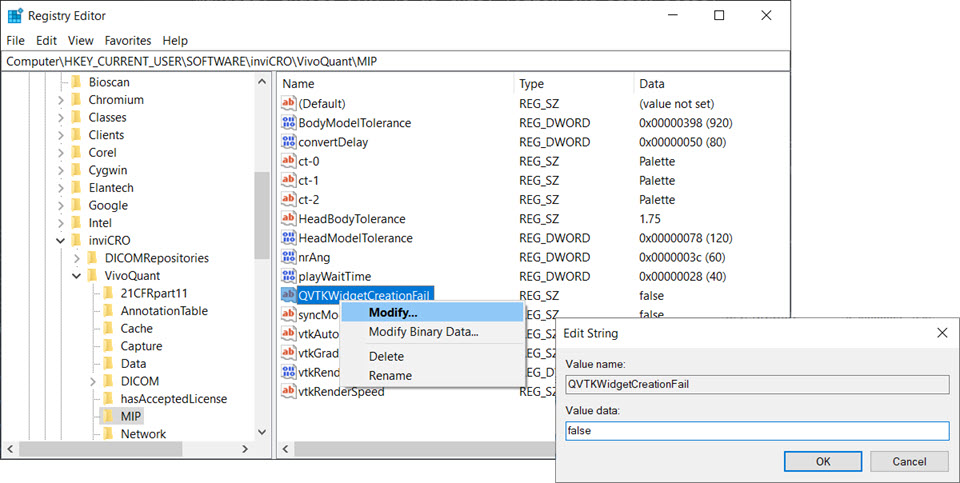Click the (Default) string value icon
960x483 pixels.
tap(289, 104)
